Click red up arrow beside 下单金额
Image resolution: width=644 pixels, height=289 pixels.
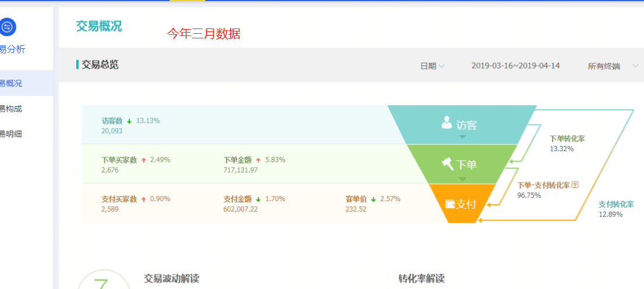(x=258, y=160)
